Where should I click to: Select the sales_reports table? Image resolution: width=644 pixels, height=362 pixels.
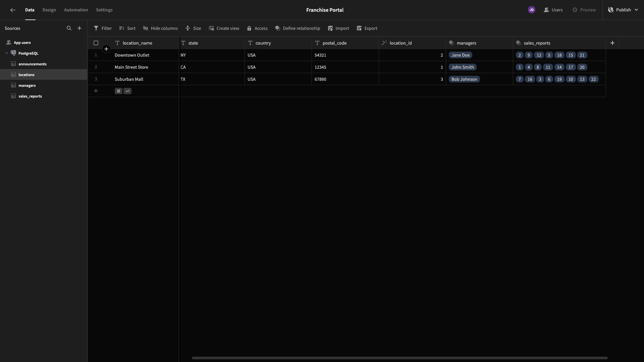pos(44,96)
